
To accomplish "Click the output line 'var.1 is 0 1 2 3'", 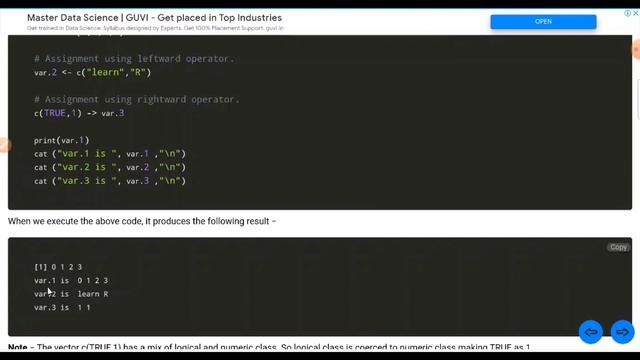I will tap(71, 280).
